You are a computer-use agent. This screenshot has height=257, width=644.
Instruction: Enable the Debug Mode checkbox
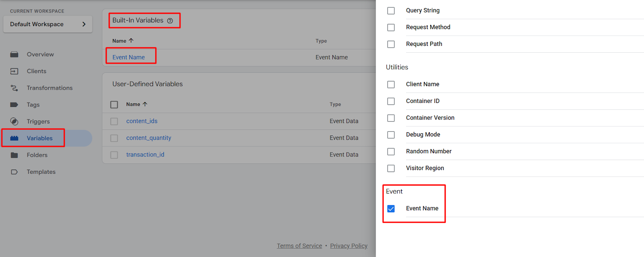click(x=391, y=135)
